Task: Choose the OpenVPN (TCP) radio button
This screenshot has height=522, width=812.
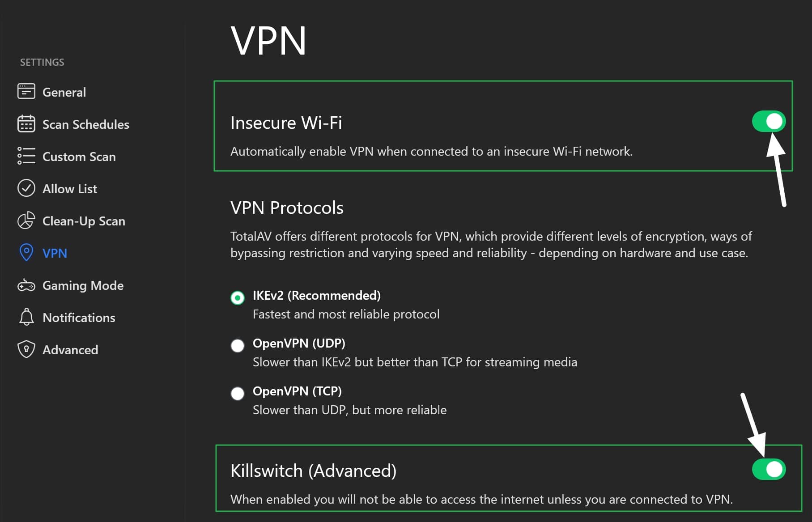Action: click(x=238, y=393)
